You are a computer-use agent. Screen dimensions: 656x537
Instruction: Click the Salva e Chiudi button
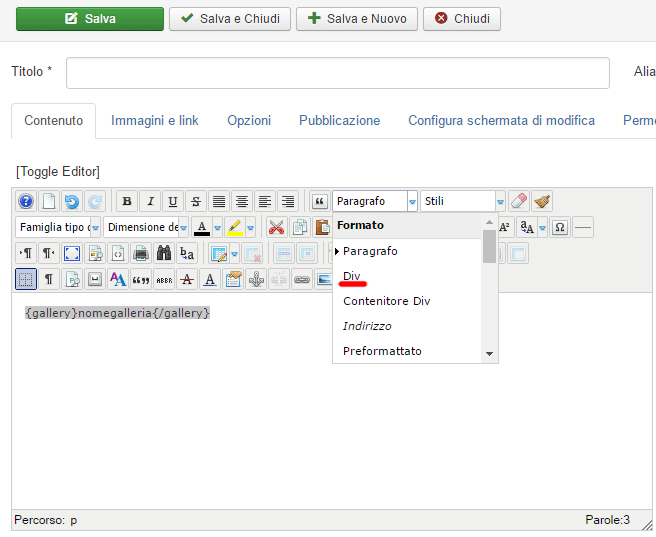pos(230,19)
